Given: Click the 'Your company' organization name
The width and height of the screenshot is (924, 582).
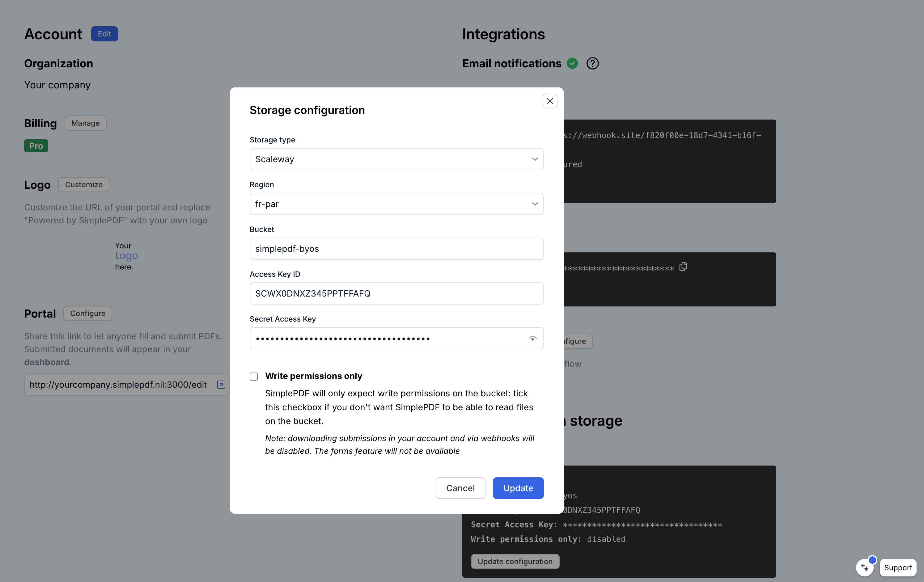Looking at the screenshot, I should click(x=57, y=85).
